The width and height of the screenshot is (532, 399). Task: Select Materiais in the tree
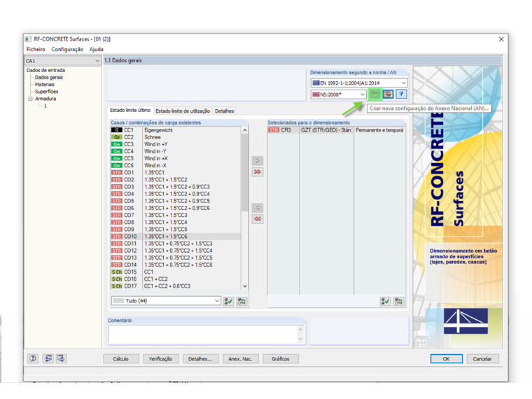pyautogui.click(x=44, y=85)
